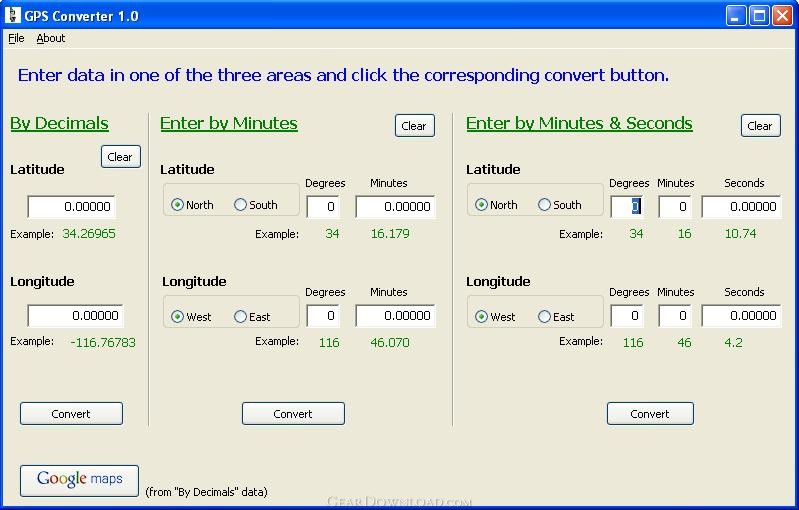Clear the By Decimals section
Image resolution: width=799 pixels, height=510 pixels.
[x=121, y=157]
